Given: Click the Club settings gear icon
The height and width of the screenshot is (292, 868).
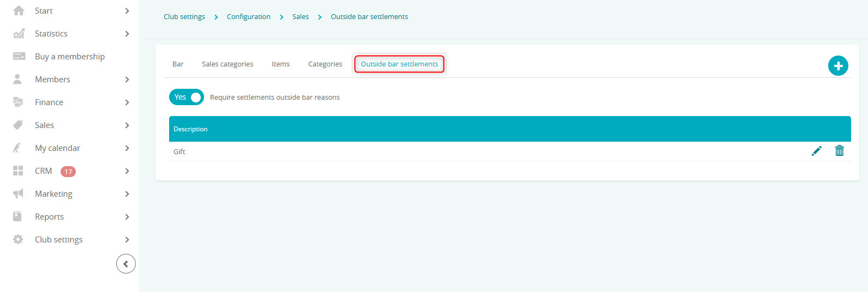Looking at the screenshot, I should click(x=18, y=239).
